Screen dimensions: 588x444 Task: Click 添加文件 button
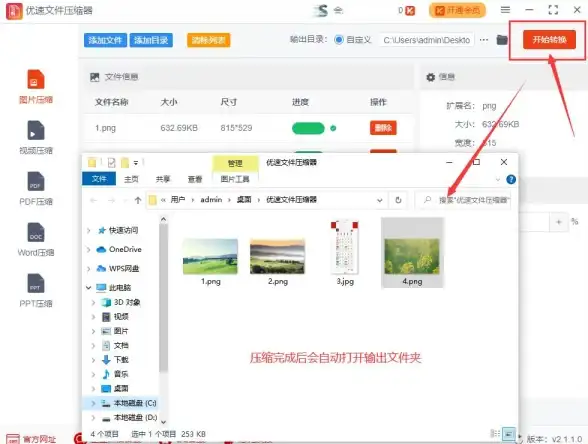(x=105, y=40)
